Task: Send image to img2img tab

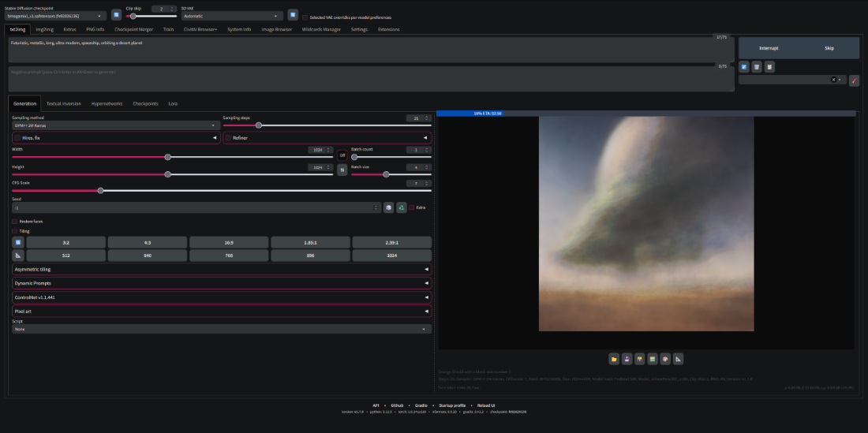Action: (x=652, y=359)
